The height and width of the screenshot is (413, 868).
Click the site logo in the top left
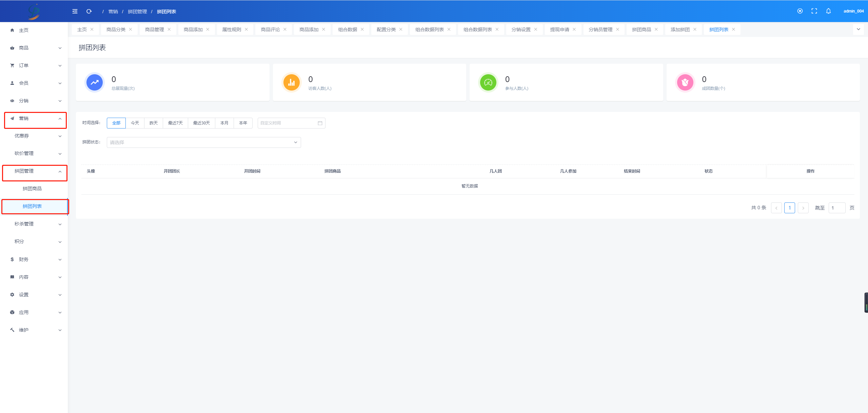tap(34, 12)
